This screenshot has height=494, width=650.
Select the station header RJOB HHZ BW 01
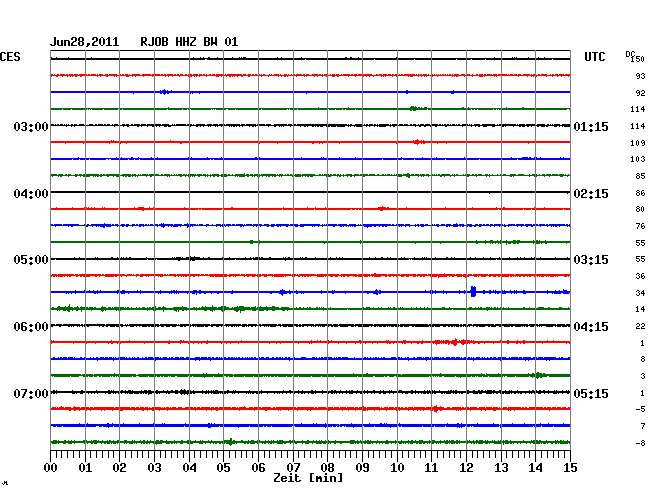click(189, 42)
